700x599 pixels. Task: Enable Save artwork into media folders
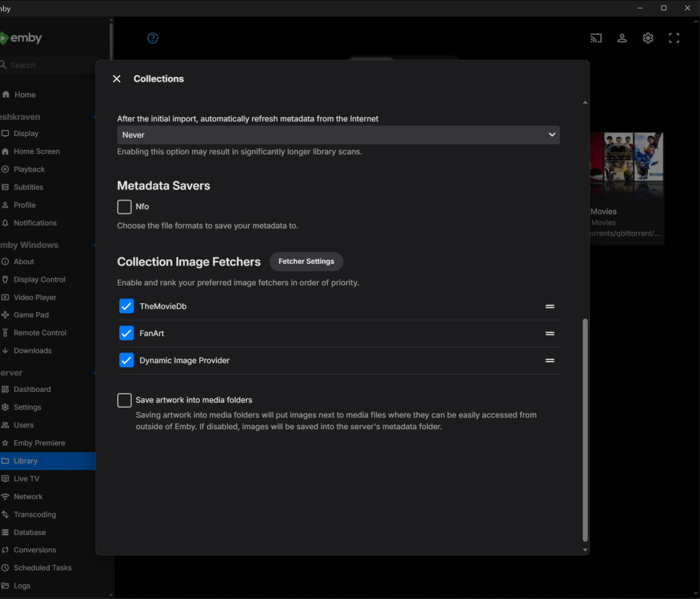click(x=124, y=400)
